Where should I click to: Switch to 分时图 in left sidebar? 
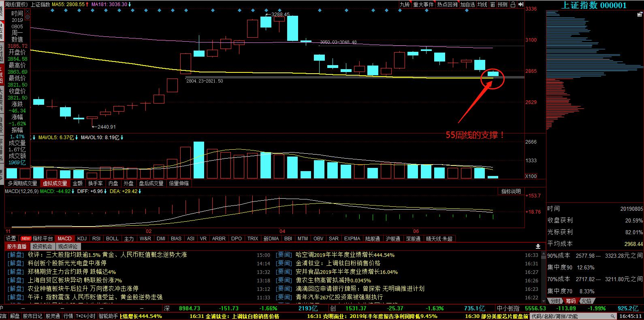(x=2, y=53)
